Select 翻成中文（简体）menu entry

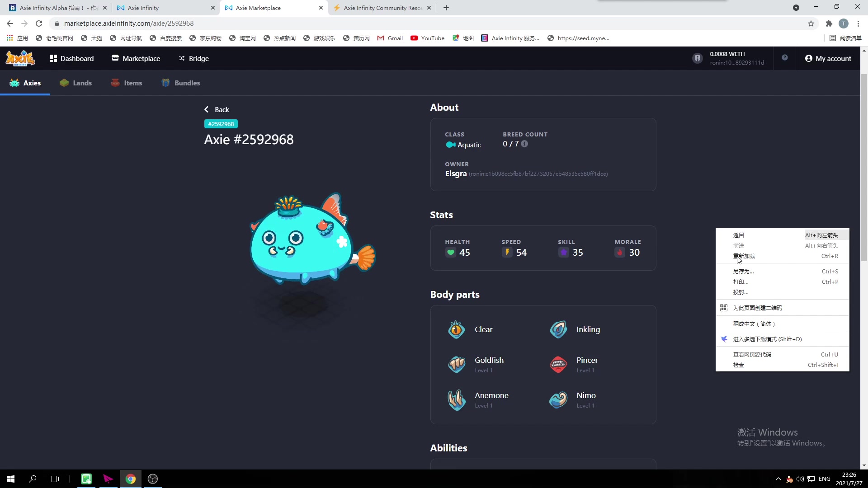tap(782, 324)
